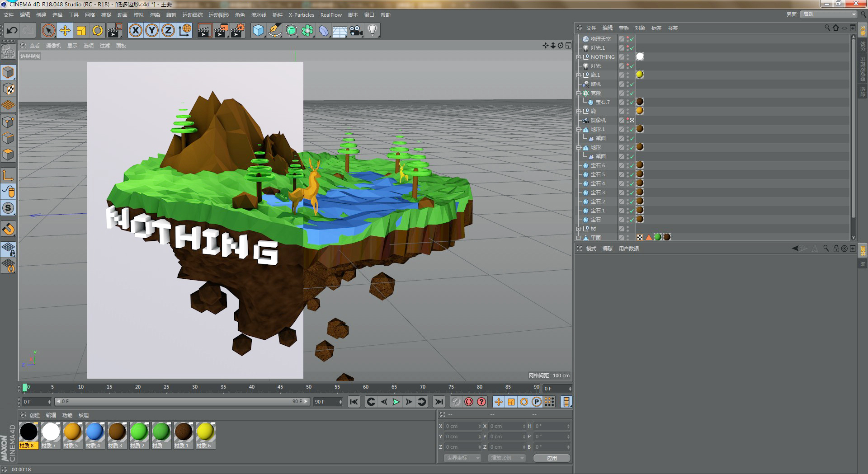
Task: Open the 帮助 menu
Action: pos(386,15)
